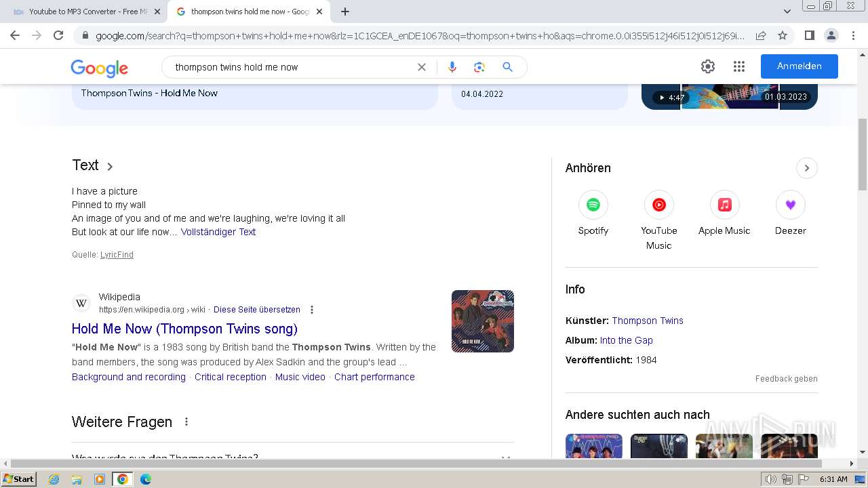
Task: Open Microsoft Edge from taskbar
Action: [145, 479]
